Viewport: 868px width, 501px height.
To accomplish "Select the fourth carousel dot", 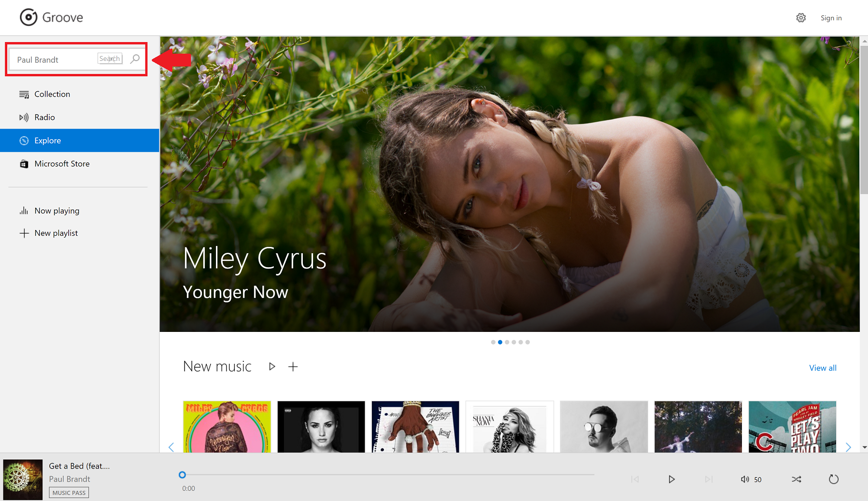I will [514, 342].
